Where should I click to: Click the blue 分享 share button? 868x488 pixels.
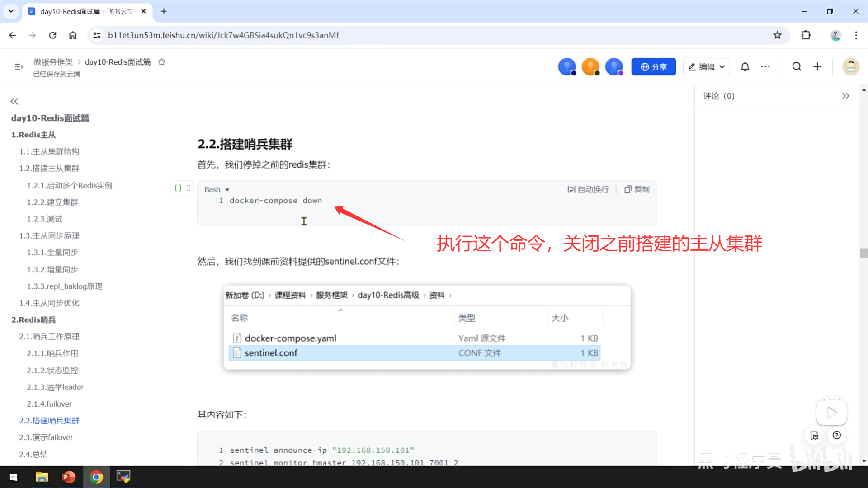pos(653,67)
